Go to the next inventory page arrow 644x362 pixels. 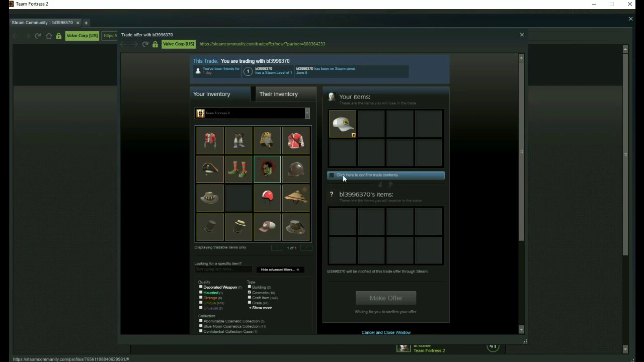click(306, 248)
